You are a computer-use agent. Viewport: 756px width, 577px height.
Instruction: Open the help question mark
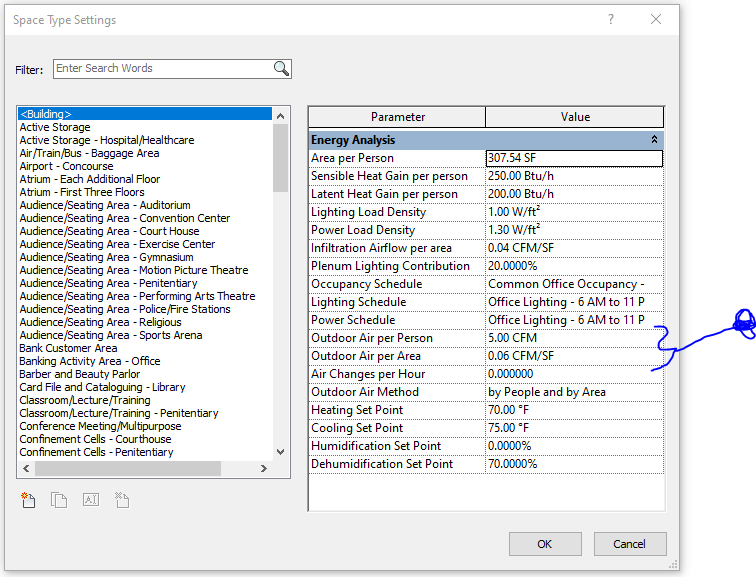(x=611, y=19)
